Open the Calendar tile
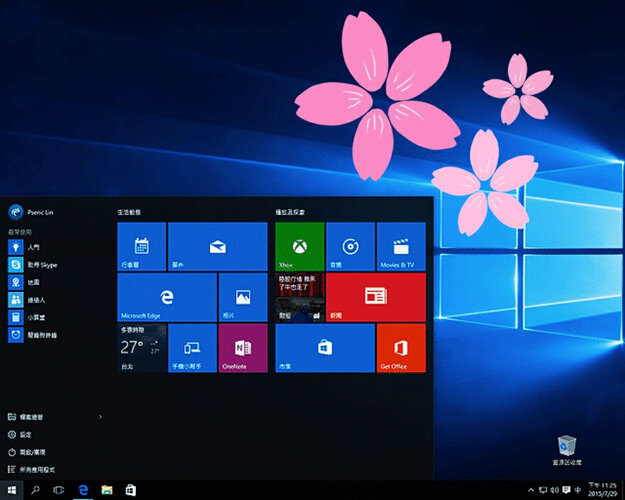 point(142,246)
